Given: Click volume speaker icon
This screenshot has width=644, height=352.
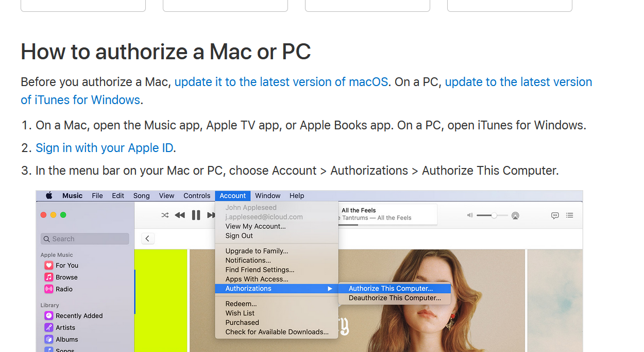Looking at the screenshot, I should point(470,215).
